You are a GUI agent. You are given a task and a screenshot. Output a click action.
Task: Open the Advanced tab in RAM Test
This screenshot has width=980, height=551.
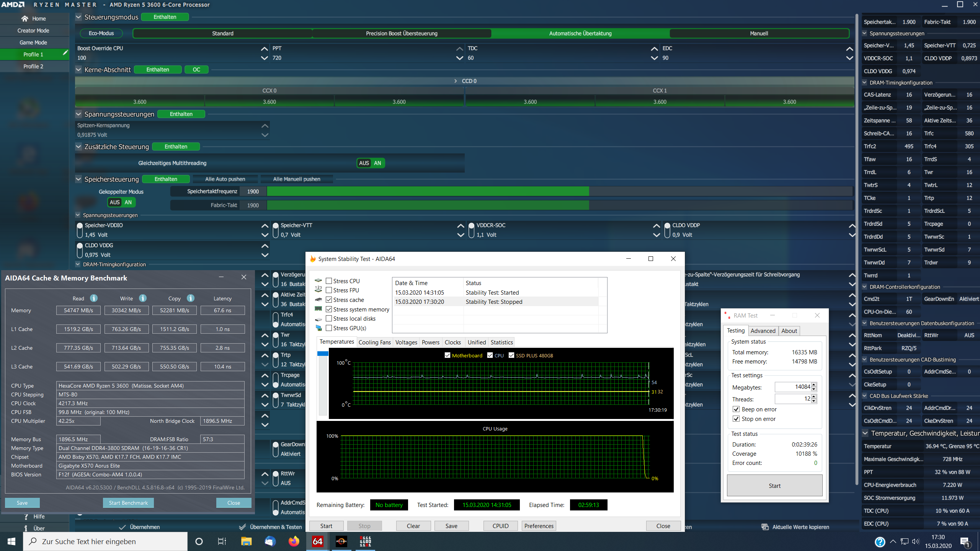coord(763,331)
